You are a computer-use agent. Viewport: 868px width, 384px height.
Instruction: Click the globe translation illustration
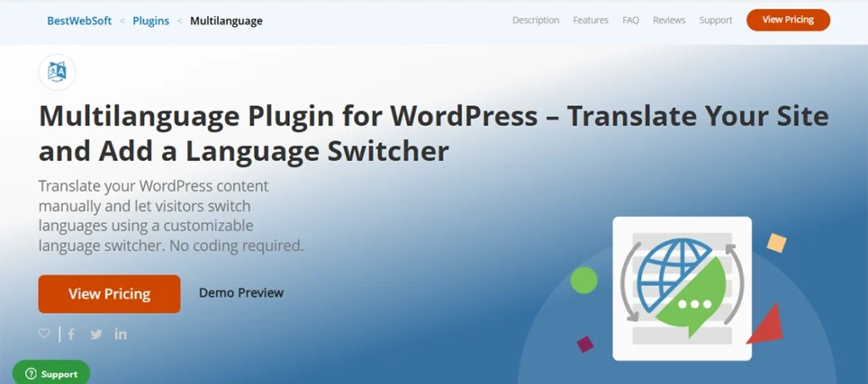click(682, 288)
